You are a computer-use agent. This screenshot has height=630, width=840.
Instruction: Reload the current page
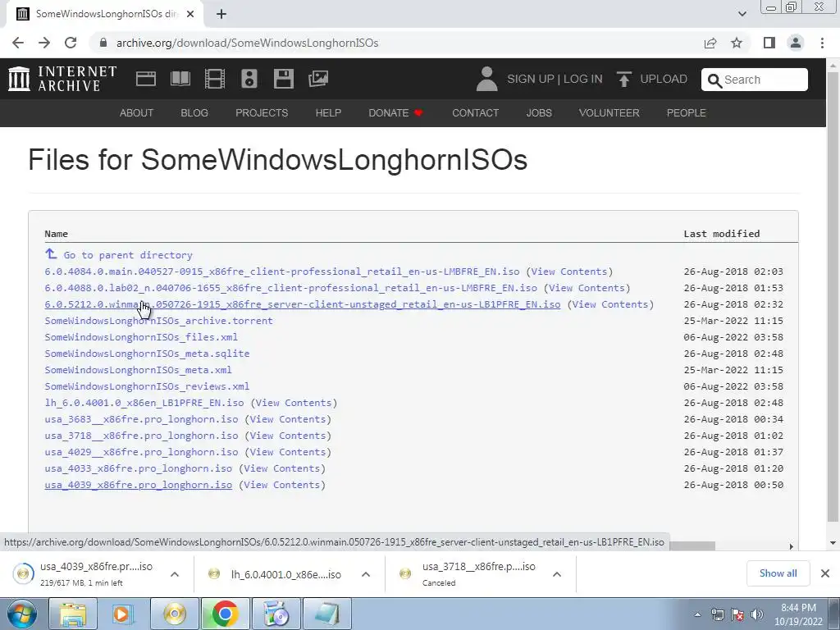tap(71, 43)
